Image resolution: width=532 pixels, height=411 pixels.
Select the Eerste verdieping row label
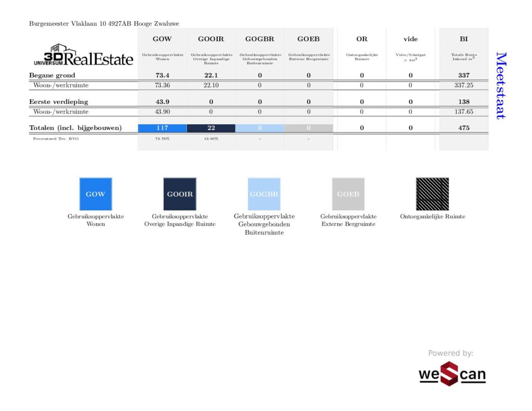click(58, 102)
